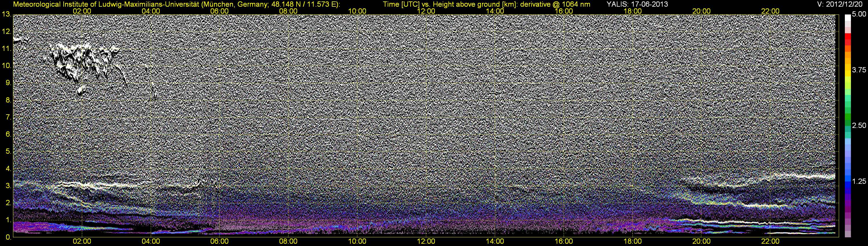Click the 1. km height axis label

[8, 221]
